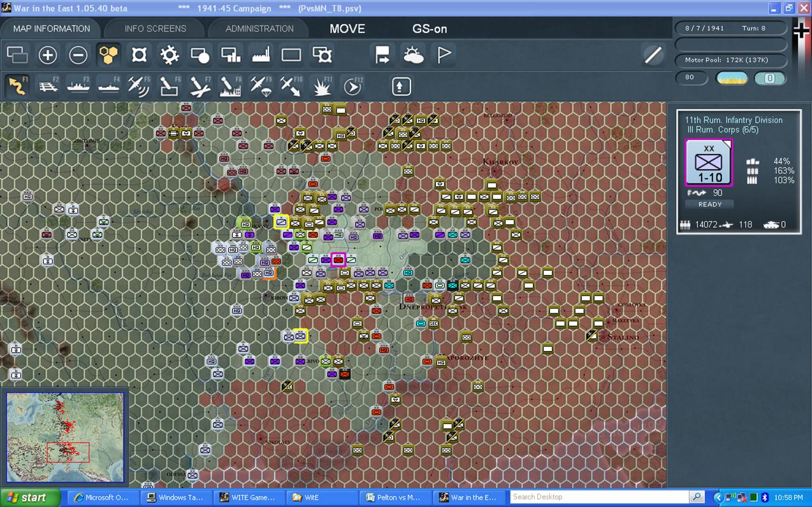Open the Windows start menu
Image resolution: width=812 pixels, height=507 pixels.
pyautogui.click(x=29, y=497)
